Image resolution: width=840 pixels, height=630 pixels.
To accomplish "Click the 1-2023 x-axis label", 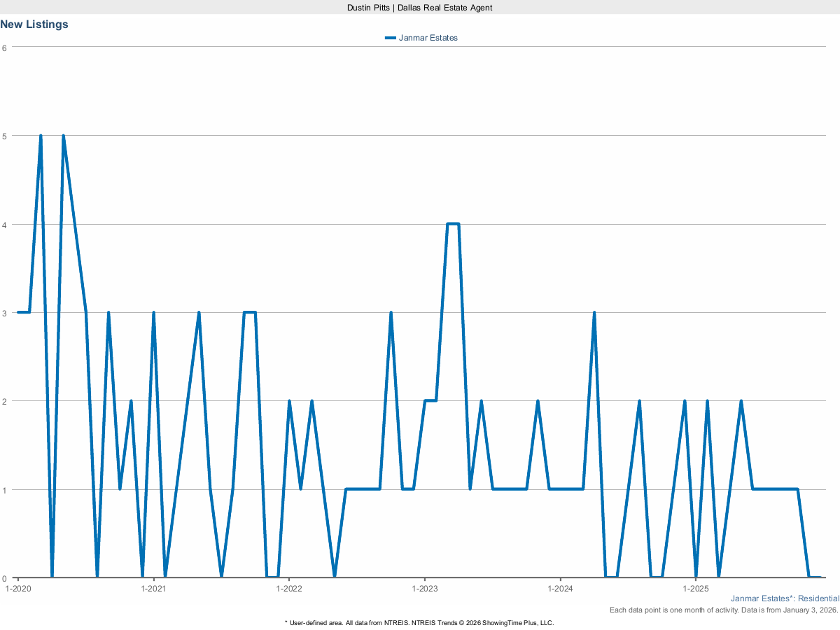I will [424, 589].
